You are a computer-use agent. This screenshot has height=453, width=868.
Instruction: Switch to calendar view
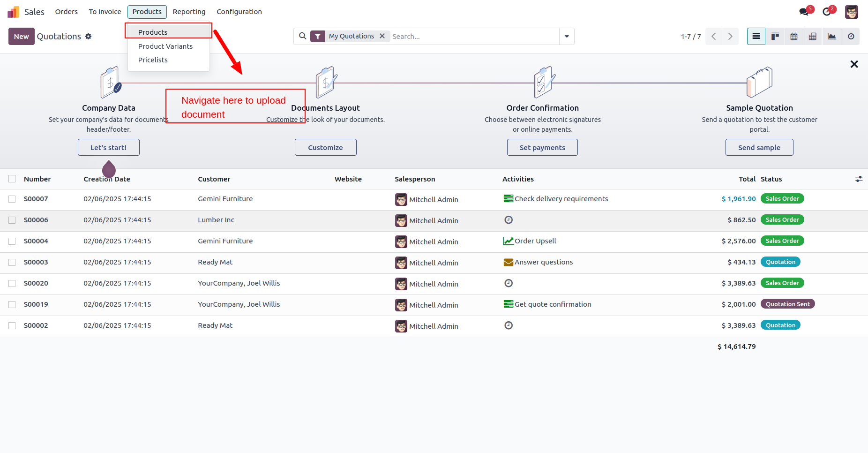point(794,37)
